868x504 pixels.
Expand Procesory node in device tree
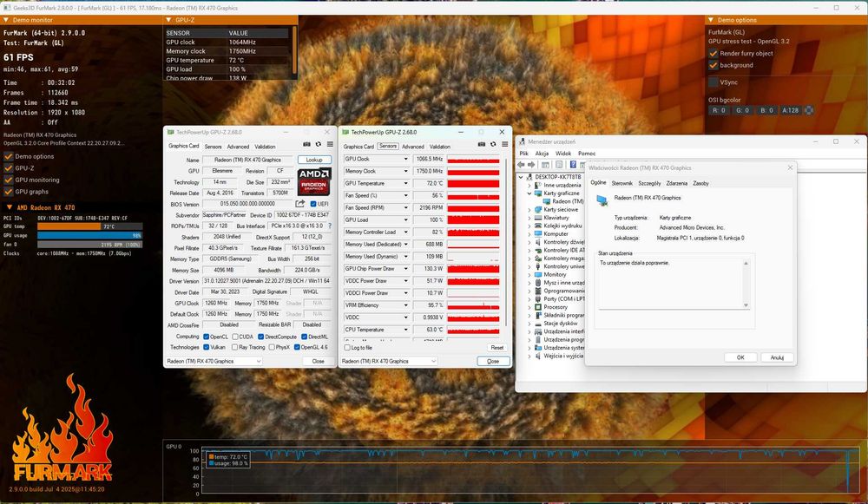point(529,307)
